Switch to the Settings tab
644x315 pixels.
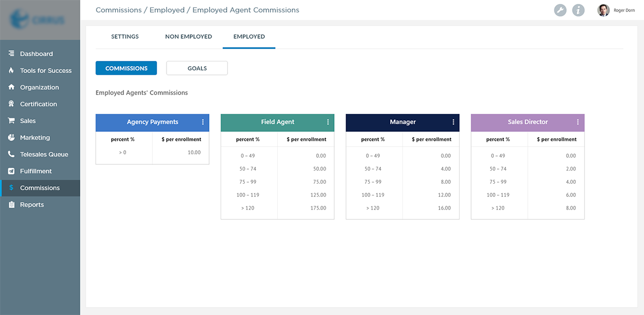pos(125,37)
